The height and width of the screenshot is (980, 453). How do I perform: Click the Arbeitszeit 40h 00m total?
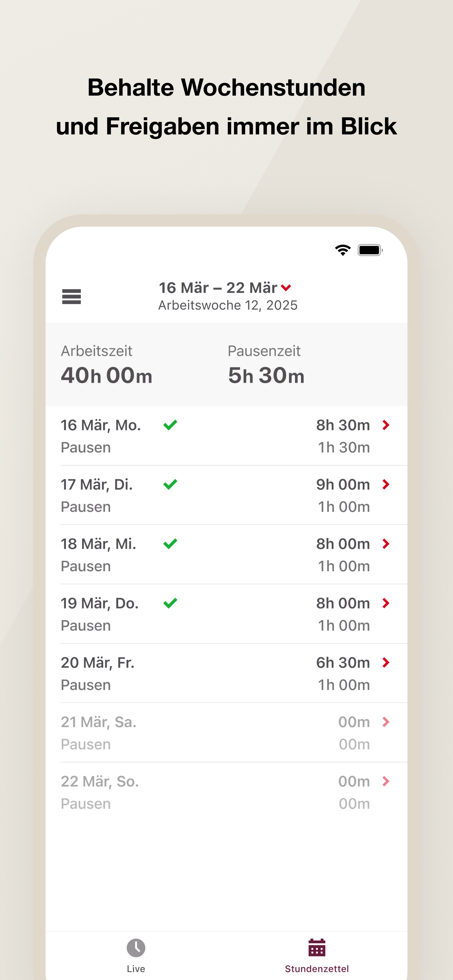pyautogui.click(x=107, y=375)
